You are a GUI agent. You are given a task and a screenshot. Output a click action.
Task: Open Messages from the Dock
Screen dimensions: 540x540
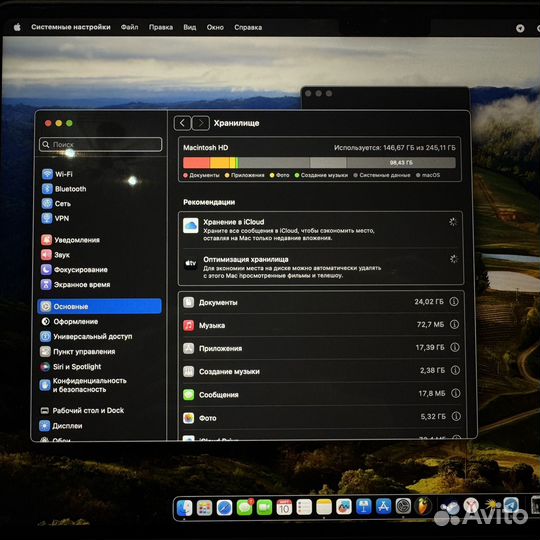coord(244,508)
